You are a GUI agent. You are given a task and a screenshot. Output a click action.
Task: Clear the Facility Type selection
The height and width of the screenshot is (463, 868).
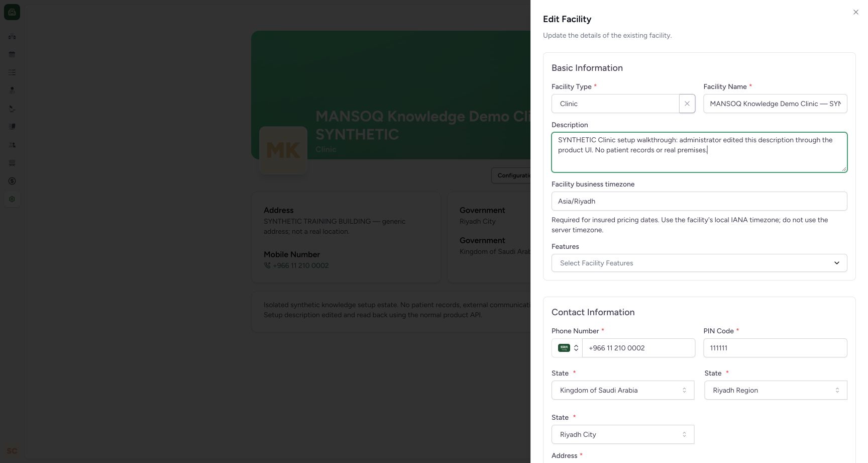687,104
